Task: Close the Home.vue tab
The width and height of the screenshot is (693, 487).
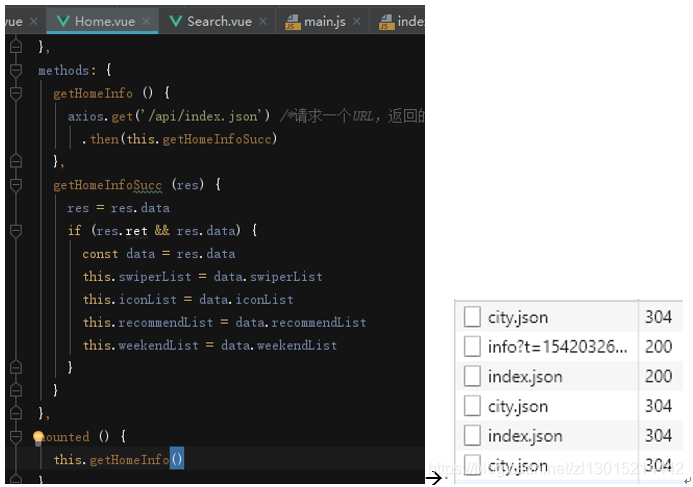Action: (x=146, y=21)
